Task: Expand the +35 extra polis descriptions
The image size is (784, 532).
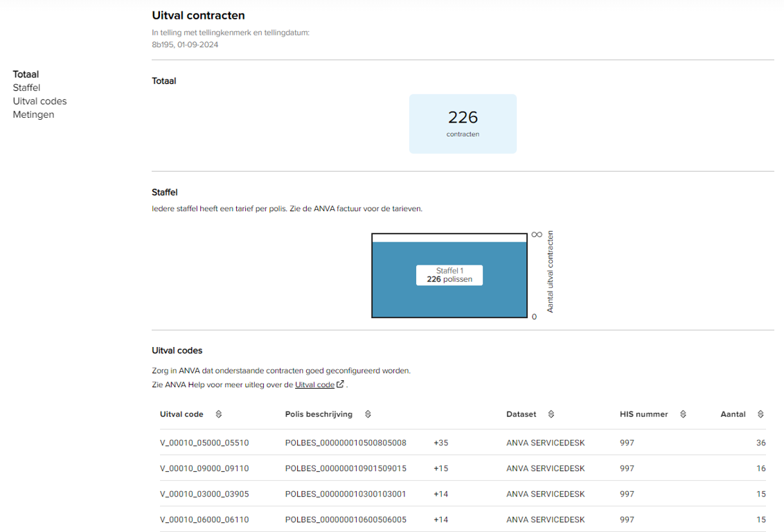Action: click(x=440, y=443)
